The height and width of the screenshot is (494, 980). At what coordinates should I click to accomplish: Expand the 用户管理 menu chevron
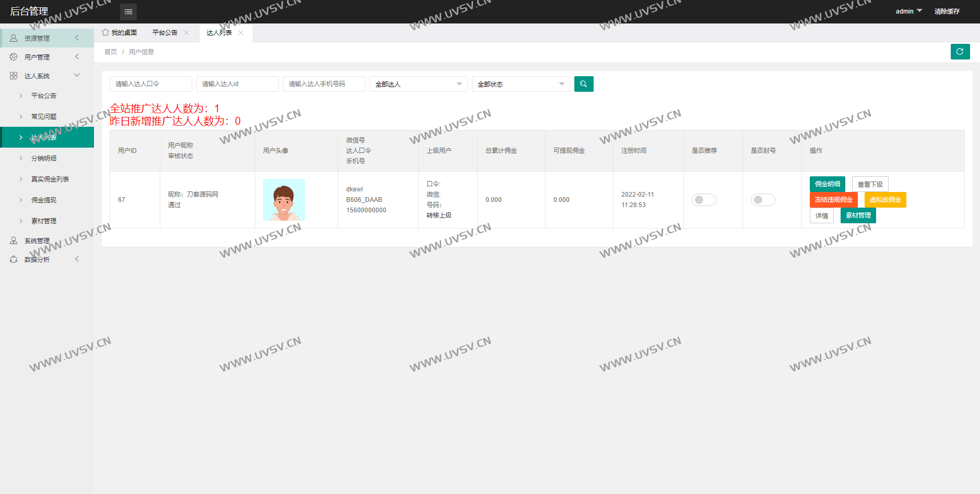77,56
